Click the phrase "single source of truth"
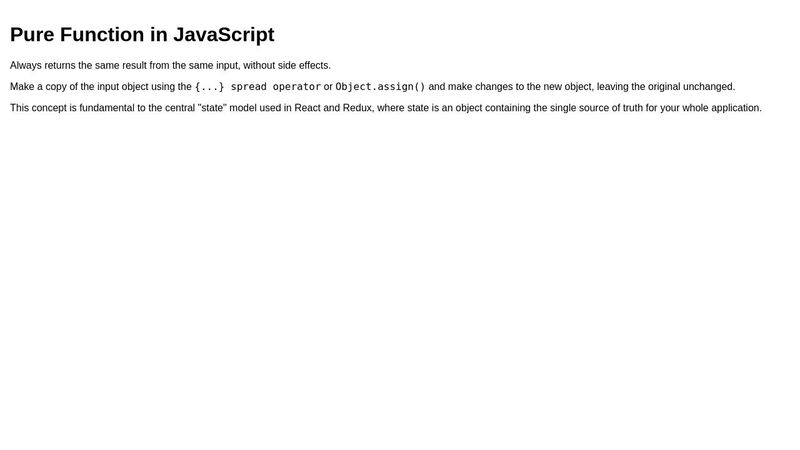The height and width of the screenshot is (450, 800). [596, 108]
